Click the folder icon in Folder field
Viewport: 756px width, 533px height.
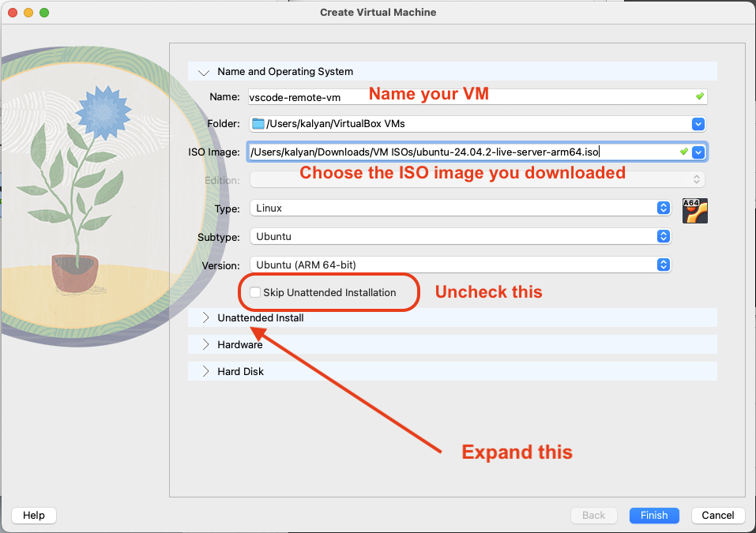258,124
